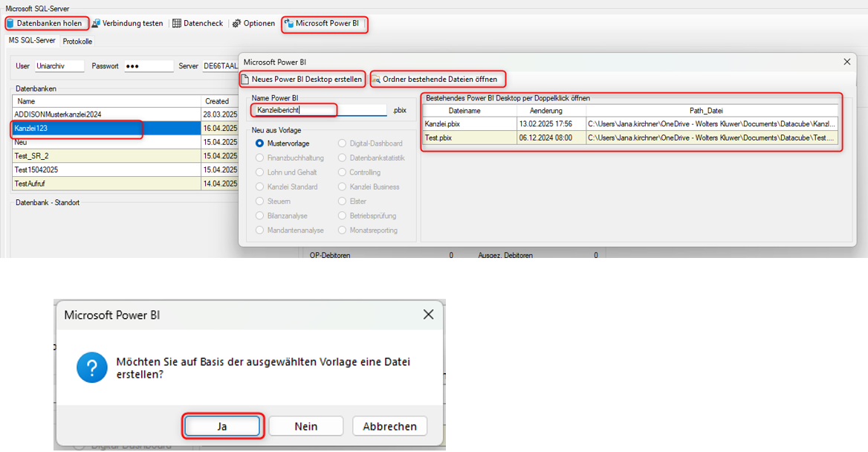Image resolution: width=868 pixels, height=452 pixels.
Task: Confirm with the Ja button
Action: pos(222,426)
